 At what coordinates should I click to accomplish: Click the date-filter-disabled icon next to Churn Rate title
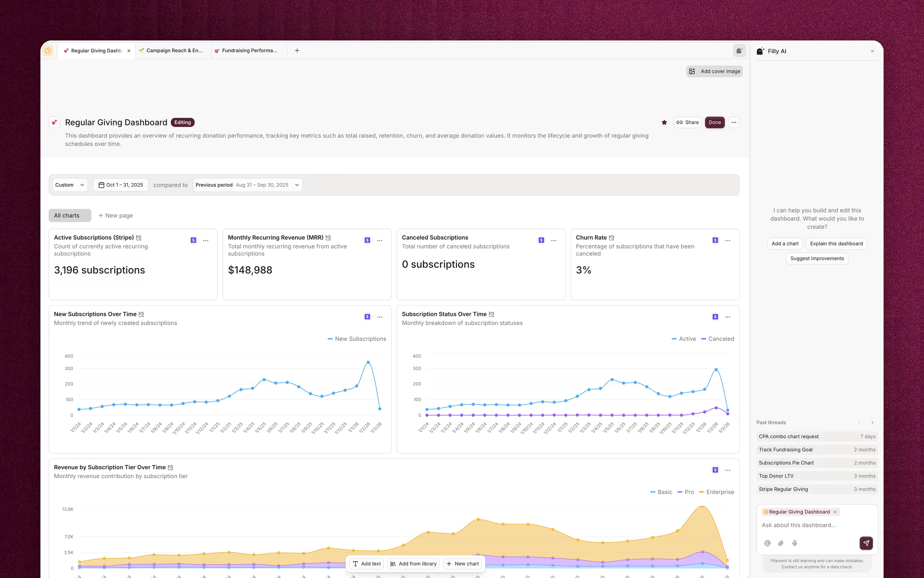611,238
